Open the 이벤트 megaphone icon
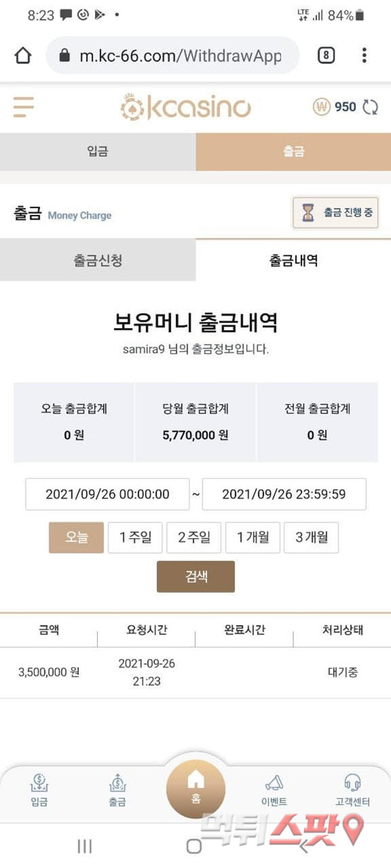Image resolution: width=391 pixels, height=868 pixels. pos(274,782)
